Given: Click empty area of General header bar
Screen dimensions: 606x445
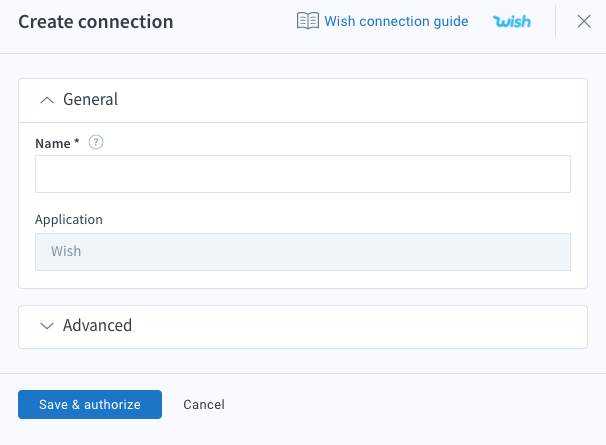Looking at the screenshot, I should point(348,101).
